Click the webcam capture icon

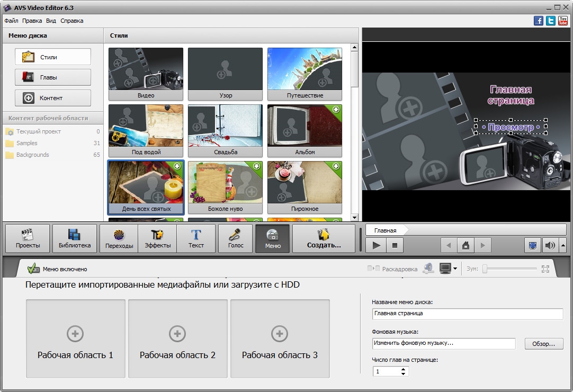[428, 269]
